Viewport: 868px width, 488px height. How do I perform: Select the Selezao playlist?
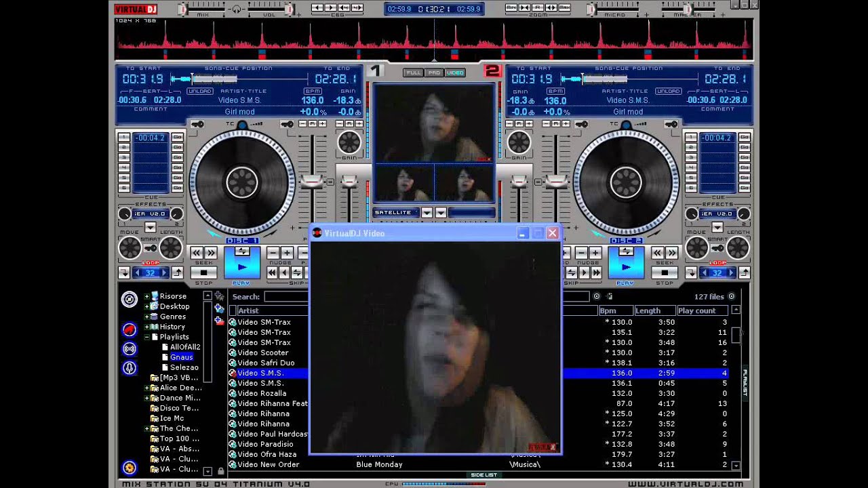click(184, 367)
